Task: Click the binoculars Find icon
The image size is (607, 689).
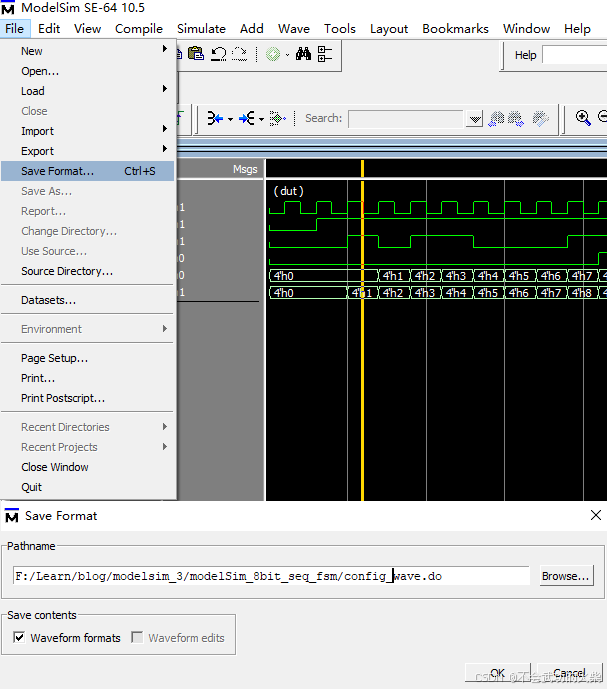Action: point(303,54)
